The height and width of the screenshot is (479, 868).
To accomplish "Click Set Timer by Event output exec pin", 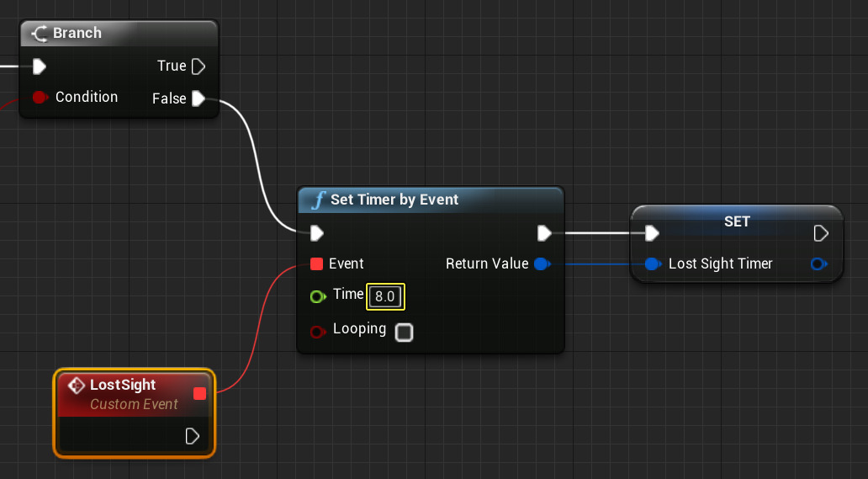I will click(545, 233).
